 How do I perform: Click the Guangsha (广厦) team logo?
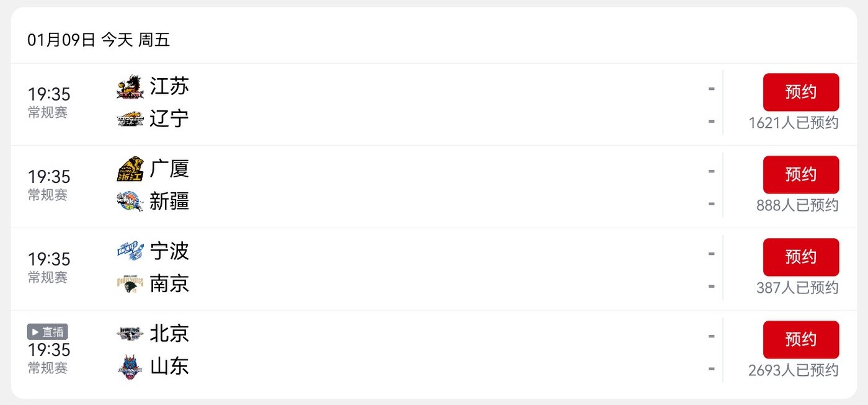click(130, 169)
